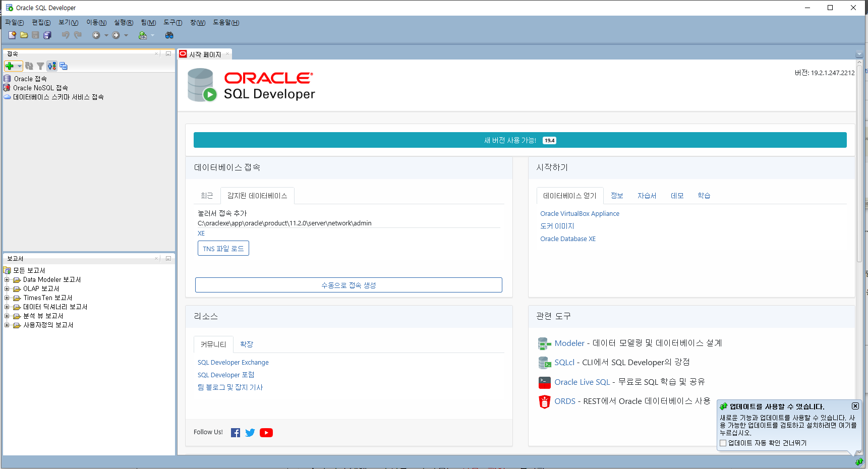Open the YouTube icon

click(x=266, y=433)
